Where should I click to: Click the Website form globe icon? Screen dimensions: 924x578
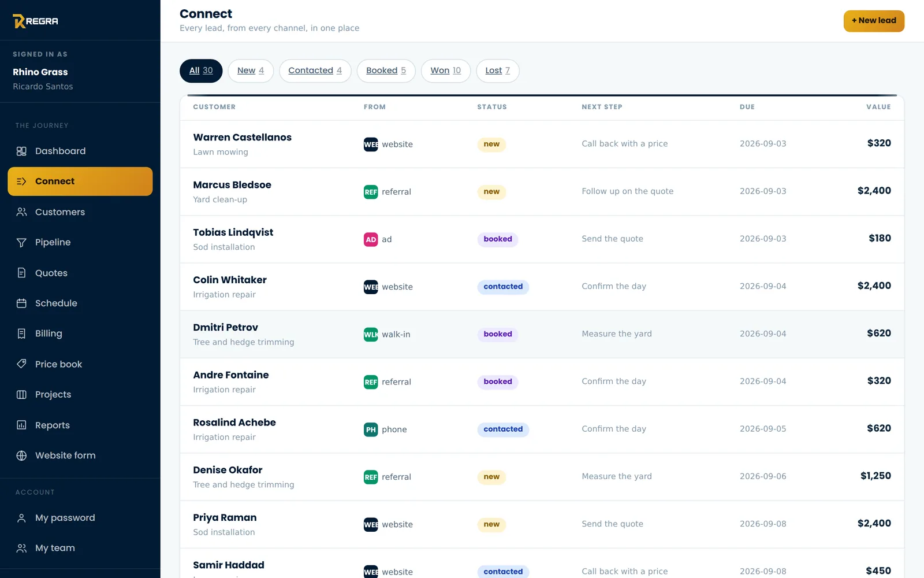click(x=21, y=455)
